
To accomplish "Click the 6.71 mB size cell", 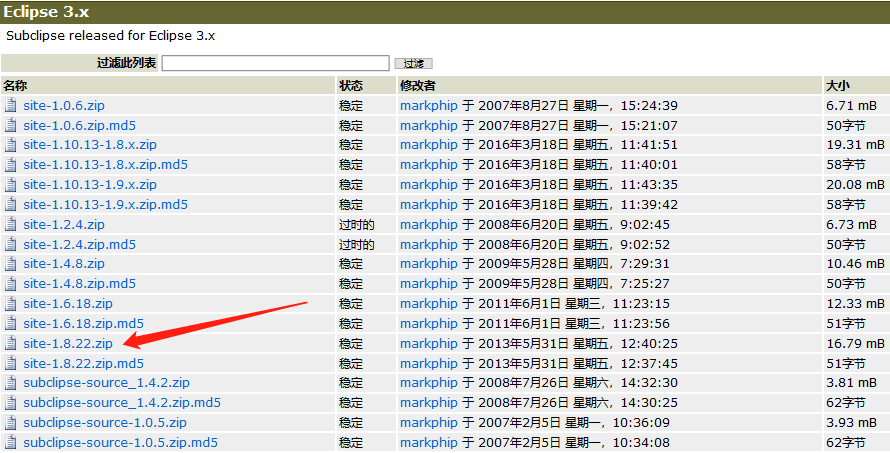I will coord(851,106).
